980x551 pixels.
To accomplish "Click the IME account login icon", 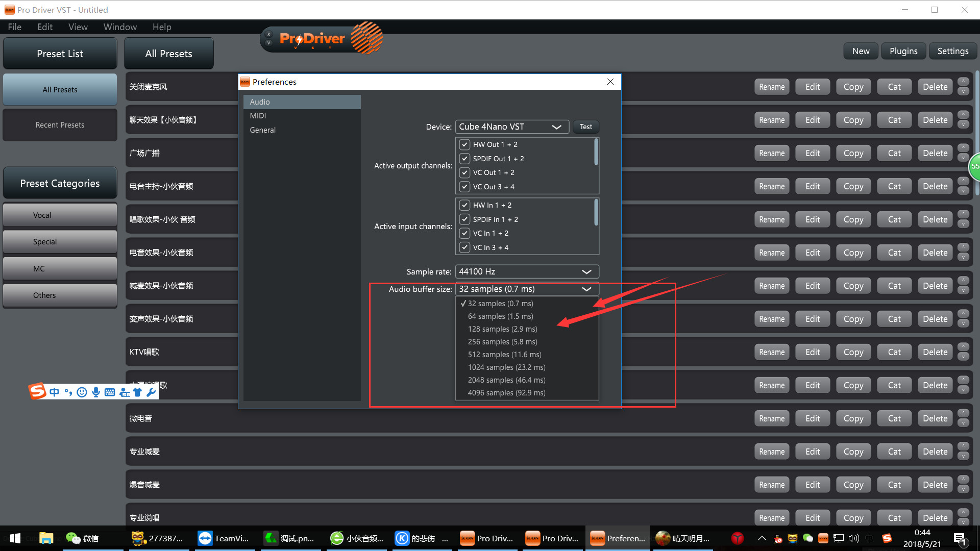I will [124, 392].
